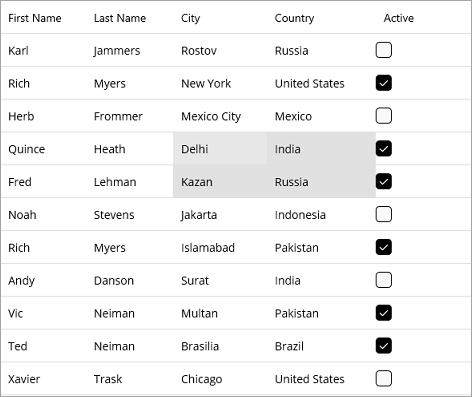
Task: Check Active for Xavier Trask
Action: pos(383,379)
